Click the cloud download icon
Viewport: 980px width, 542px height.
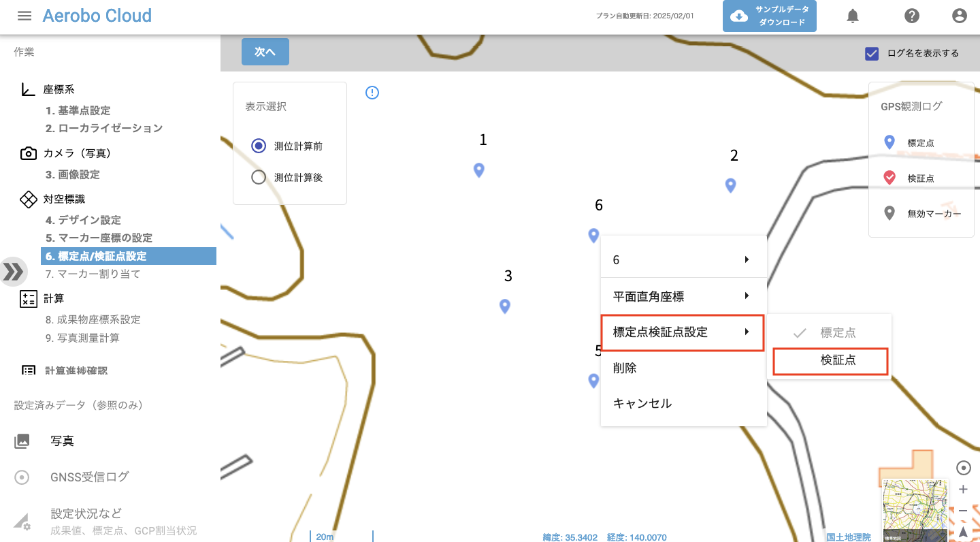click(739, 16)
